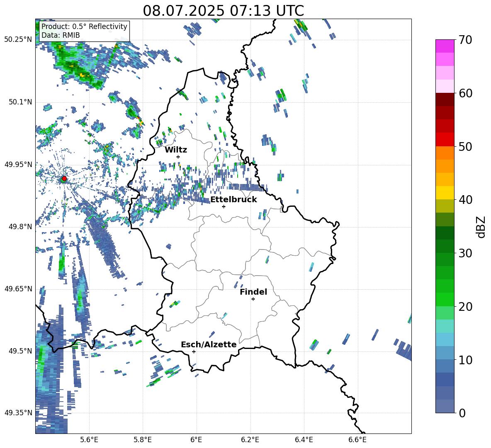Click the 0 label on colorbar
The image size is (491, 448).
[x=462, y=413]
